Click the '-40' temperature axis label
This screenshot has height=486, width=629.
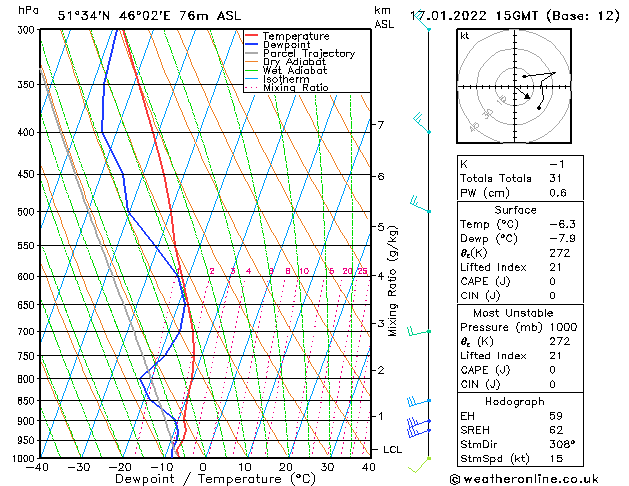(x=37, y=467)
